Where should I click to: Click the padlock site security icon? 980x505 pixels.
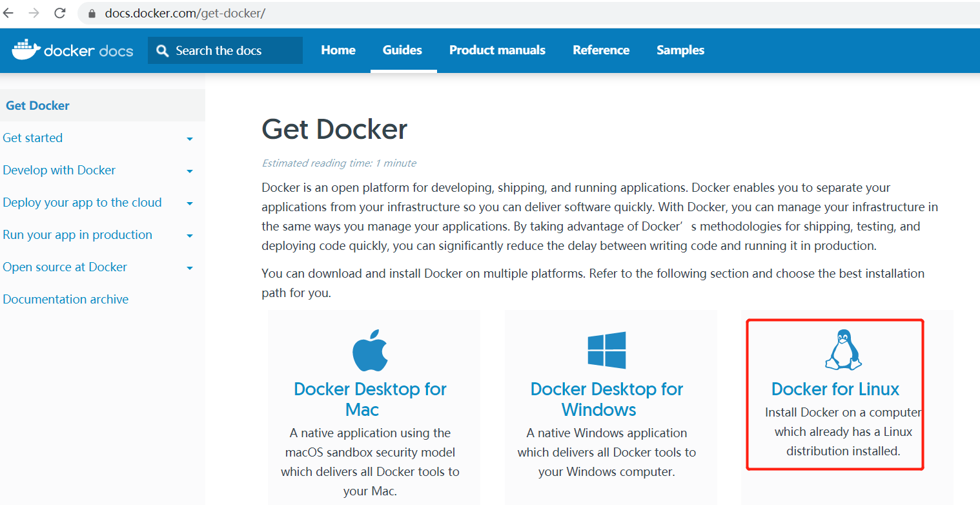coord(92,14)
